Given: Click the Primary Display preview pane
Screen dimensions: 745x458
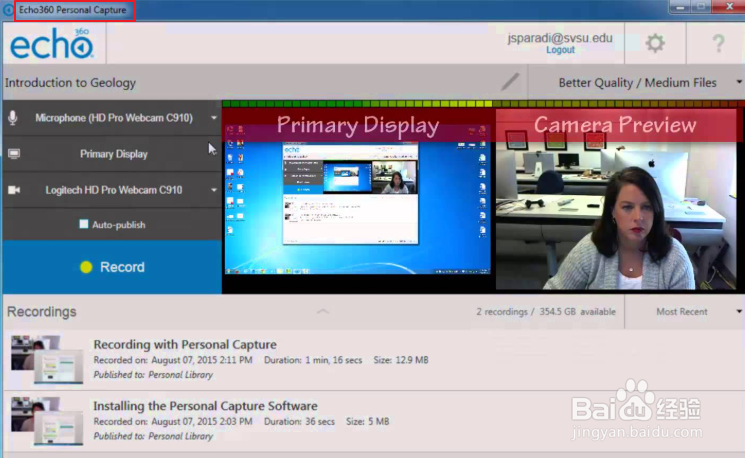Looking at the screenshot, I should pos(358,192).
